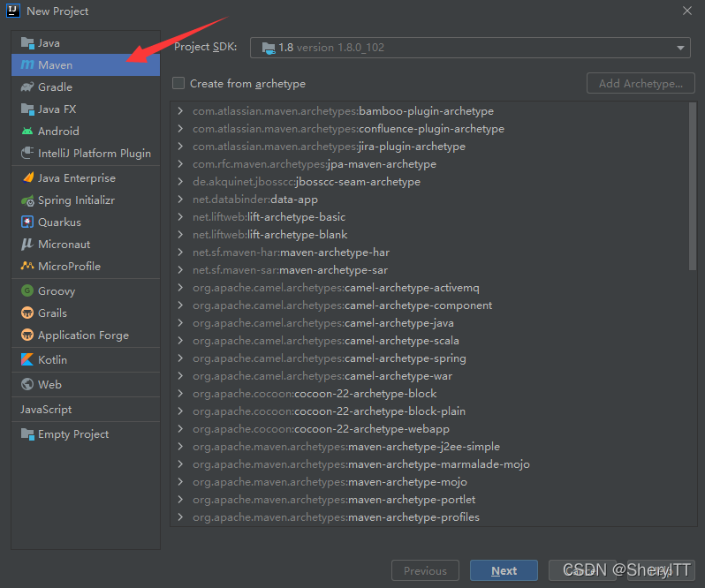Expand the jbosscc-seam-archetype entry
The height and width of the screenshot is (588, 705).
[x=180, y=182]
